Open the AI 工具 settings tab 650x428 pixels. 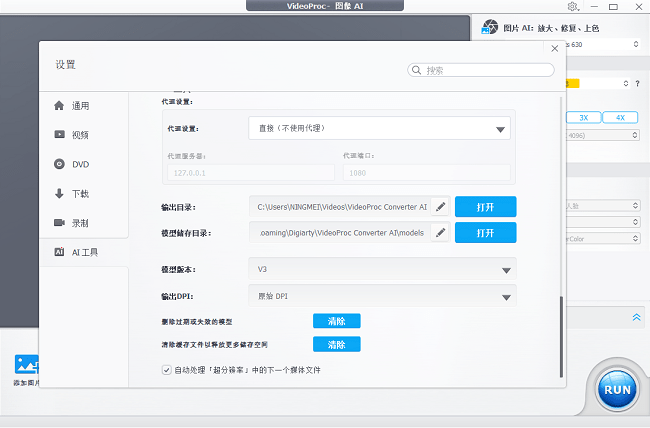83,252
